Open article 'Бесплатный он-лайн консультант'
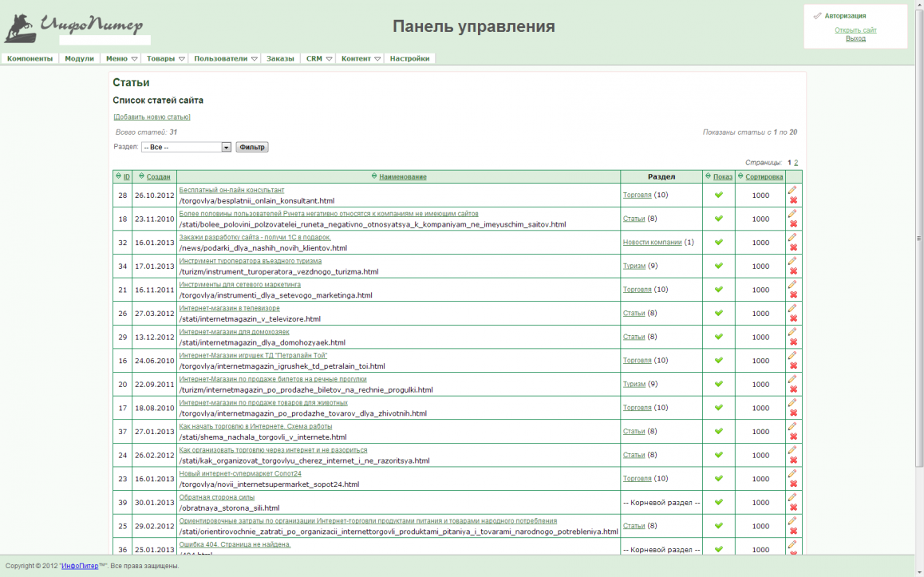924x577 pixels. [231, 190]
